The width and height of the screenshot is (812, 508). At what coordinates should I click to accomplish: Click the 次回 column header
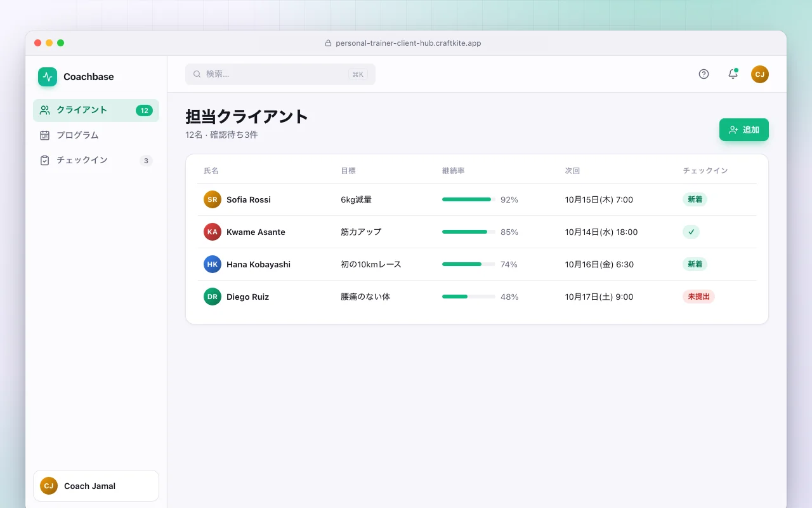(573, 171)
